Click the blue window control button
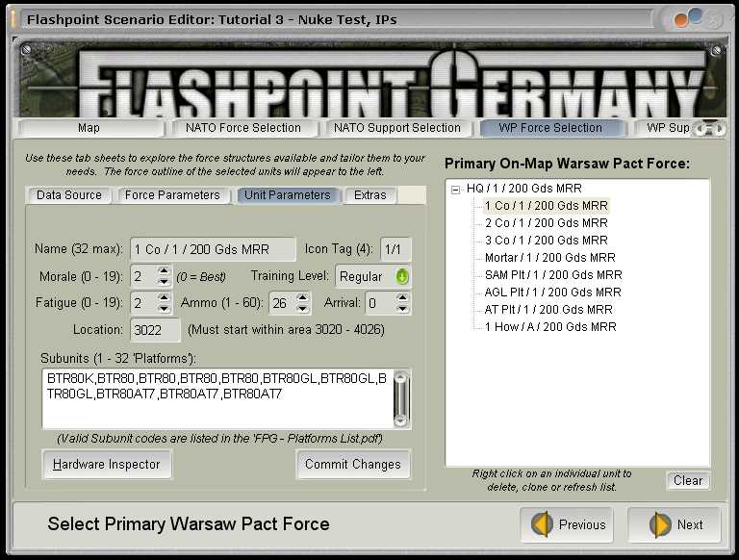The height and width of the screenshot is (560, 739). 696,16
